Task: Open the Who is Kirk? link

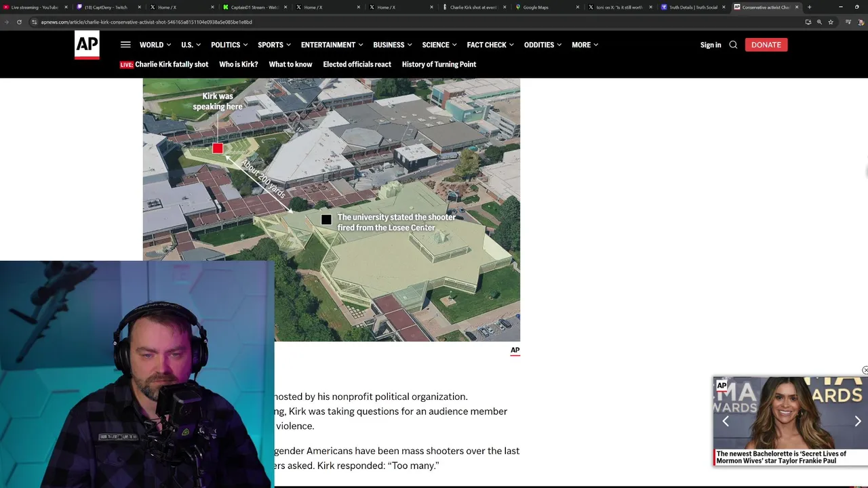Action: pyautogui.click(x=239, y=64)
